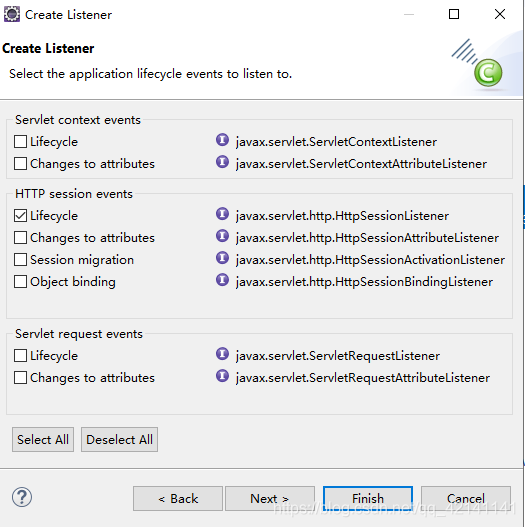Click the Servlet request events group label
Viewport: 525px width, 527px height.
tap(79, 334)
